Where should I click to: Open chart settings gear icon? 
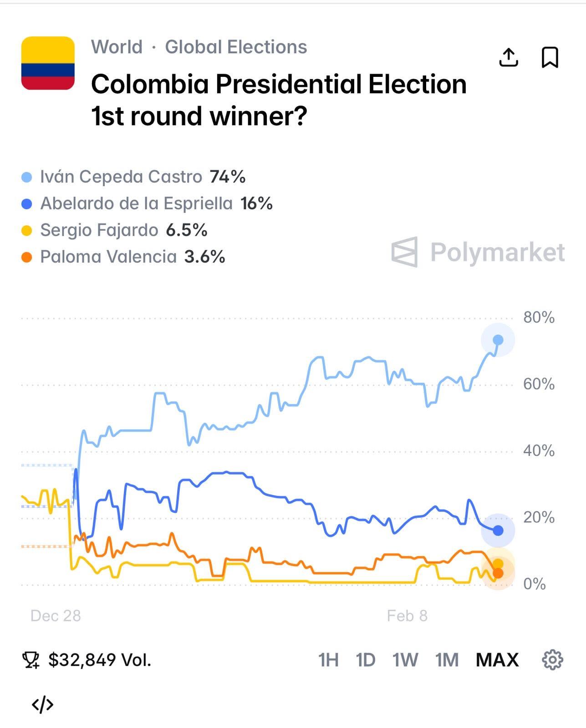click(x=552, y=659)
